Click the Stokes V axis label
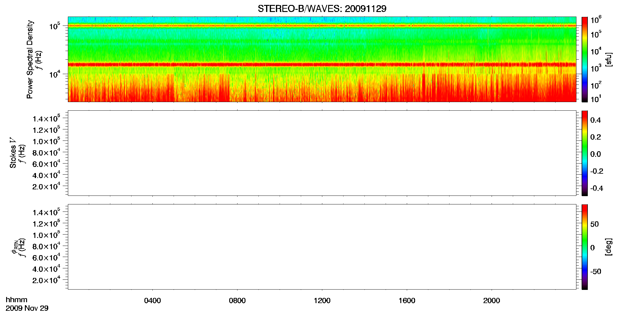The image size is (644, 332). click(13, 153)
